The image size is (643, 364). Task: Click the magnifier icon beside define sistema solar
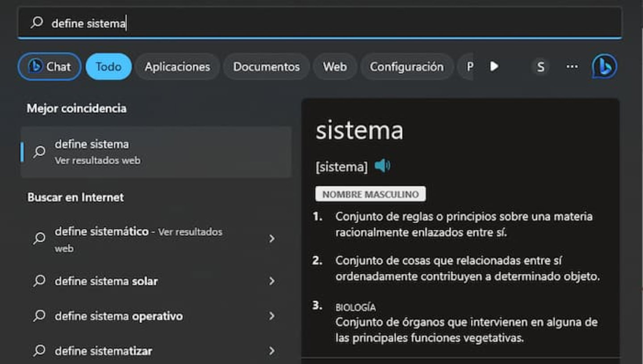tap(39, 281)
